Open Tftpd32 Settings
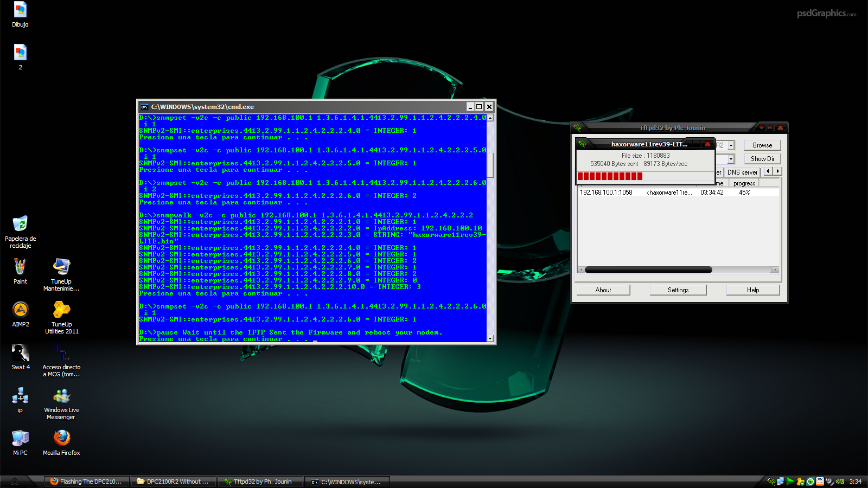The image size is (868, 488). coord(678,290)
